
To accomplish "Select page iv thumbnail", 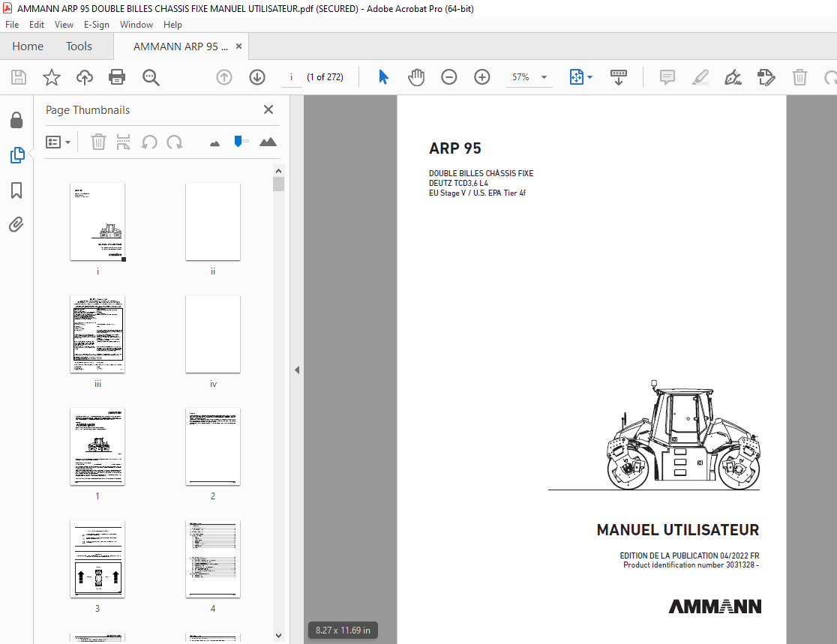I will [213, 334].
